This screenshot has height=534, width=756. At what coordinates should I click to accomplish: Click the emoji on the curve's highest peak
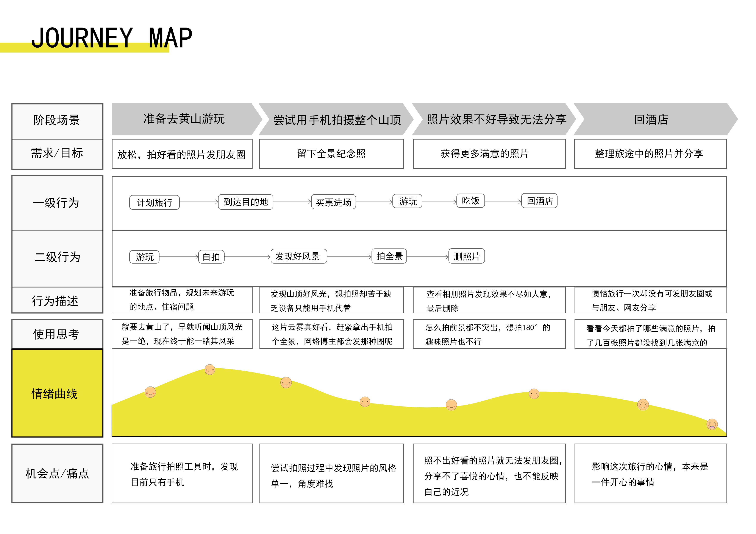point(210,369)
